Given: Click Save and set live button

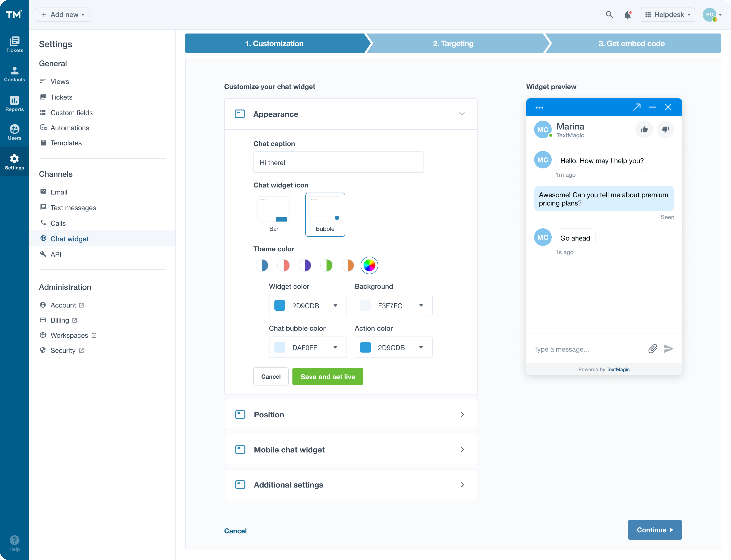Looking at the screenshot, I should (327, 376).
